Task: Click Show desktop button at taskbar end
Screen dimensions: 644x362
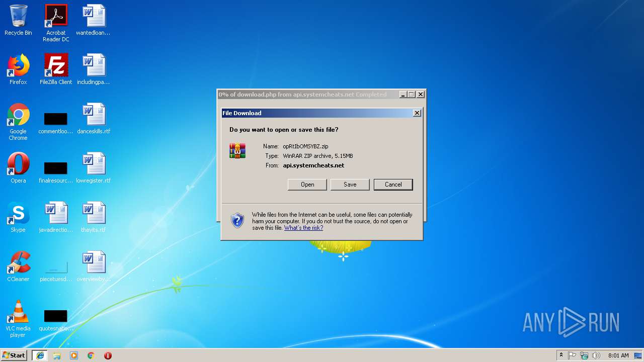Action: point(639,355)
